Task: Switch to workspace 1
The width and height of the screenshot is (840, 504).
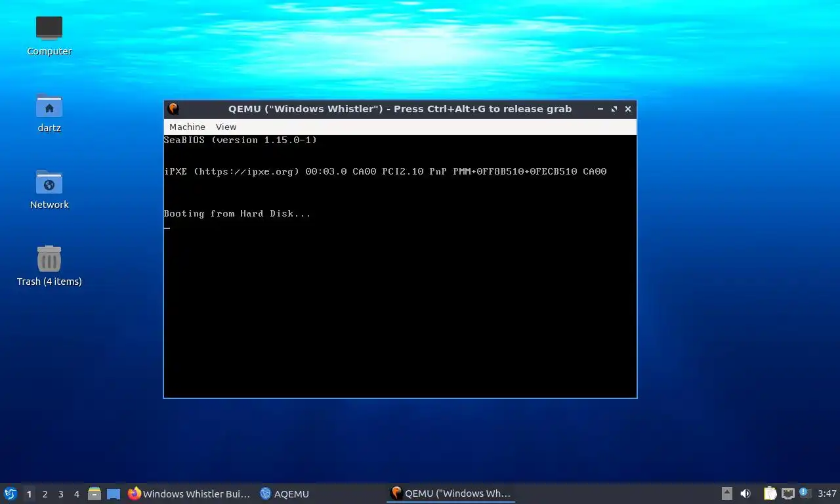Action: 29,493
